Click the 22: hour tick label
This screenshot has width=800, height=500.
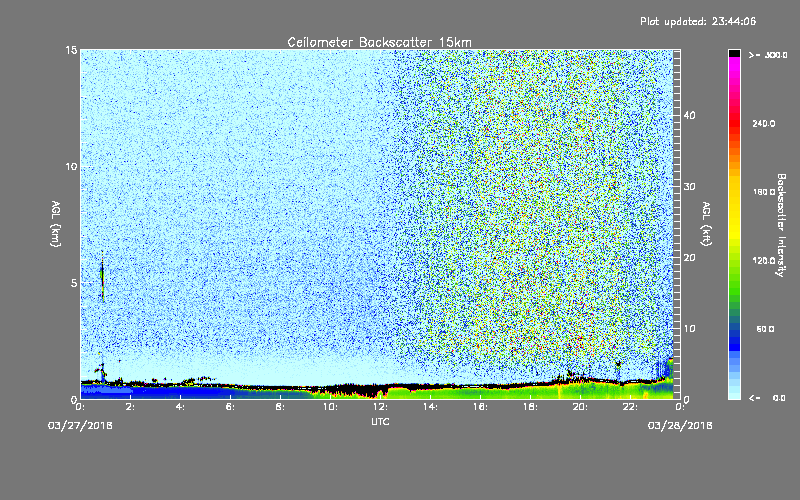coord(630,407)
